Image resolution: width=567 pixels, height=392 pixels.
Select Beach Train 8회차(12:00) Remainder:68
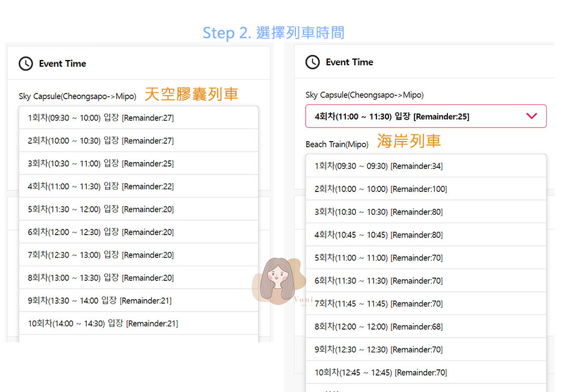(425, 327)
